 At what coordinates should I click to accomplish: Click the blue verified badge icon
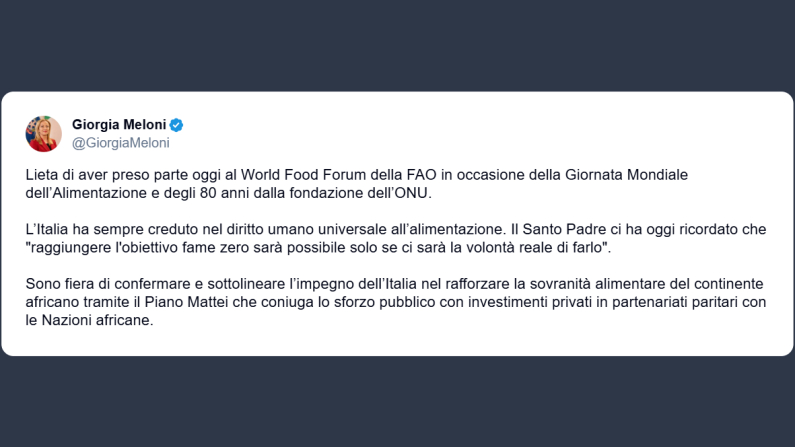click(176, 125)
